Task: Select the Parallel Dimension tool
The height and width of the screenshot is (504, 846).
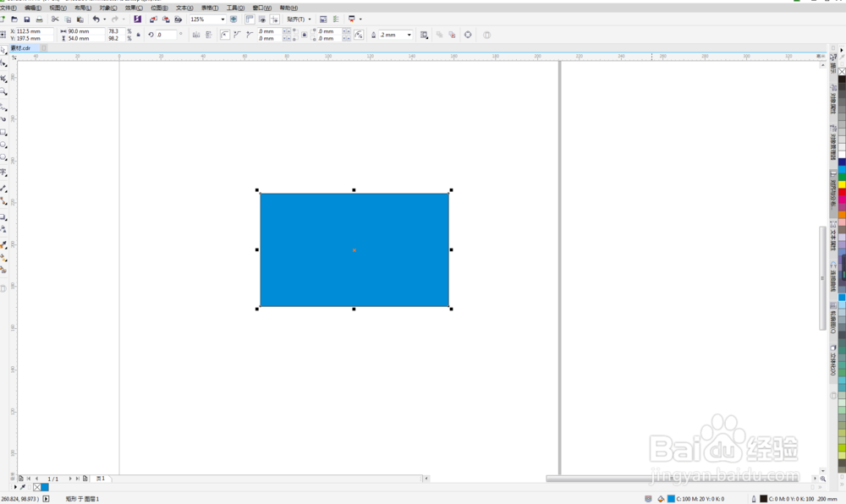Action: click(x=3, y=189)
